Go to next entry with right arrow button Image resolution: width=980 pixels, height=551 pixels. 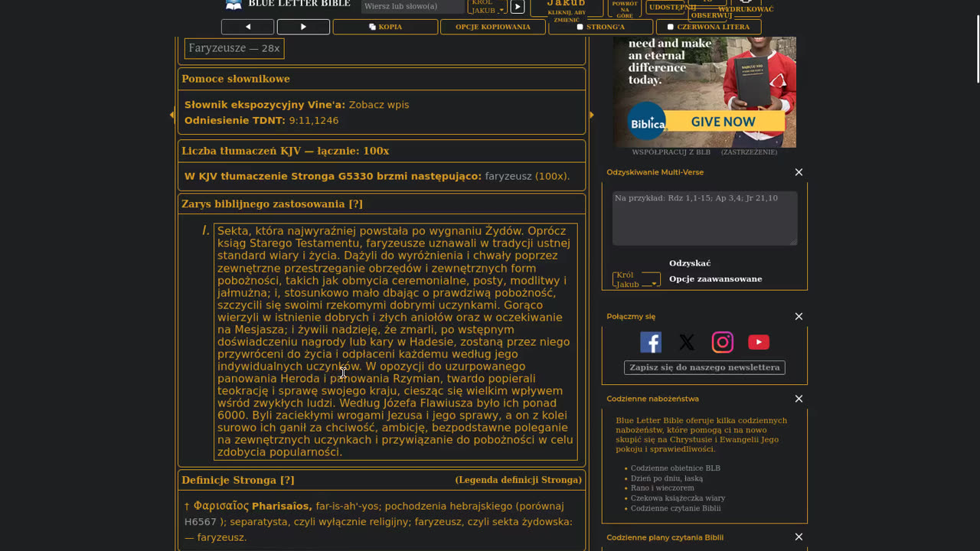pos(303,27)
